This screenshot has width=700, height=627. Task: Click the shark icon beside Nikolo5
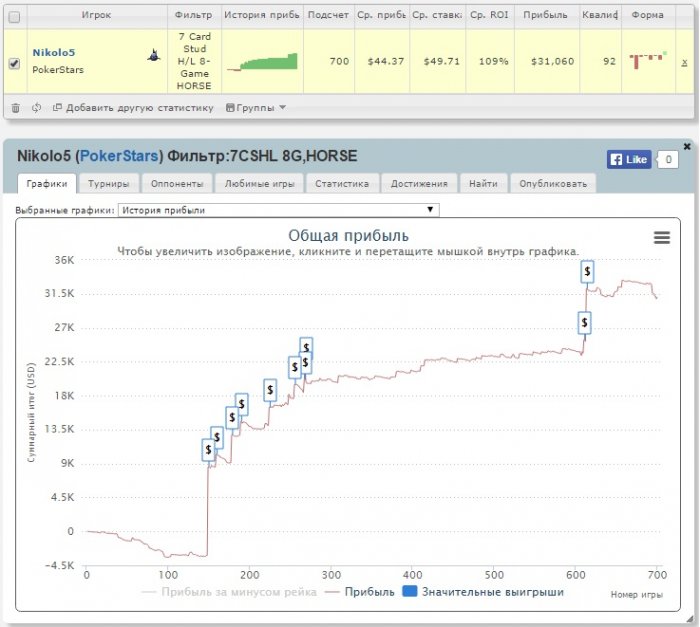[153, 56]
